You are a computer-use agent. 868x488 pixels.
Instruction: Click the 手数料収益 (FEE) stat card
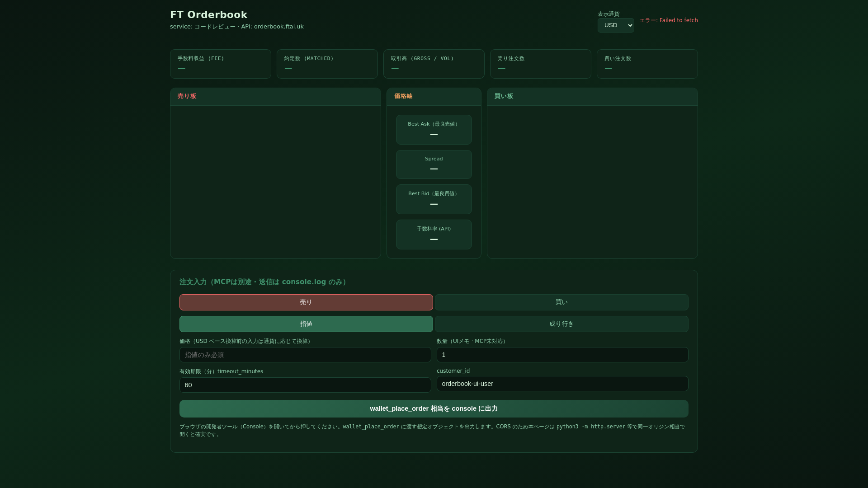coord(221,64)
